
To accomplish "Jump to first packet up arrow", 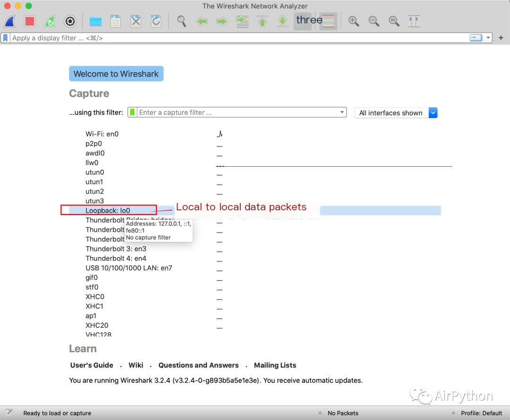I will click(263, 21).
